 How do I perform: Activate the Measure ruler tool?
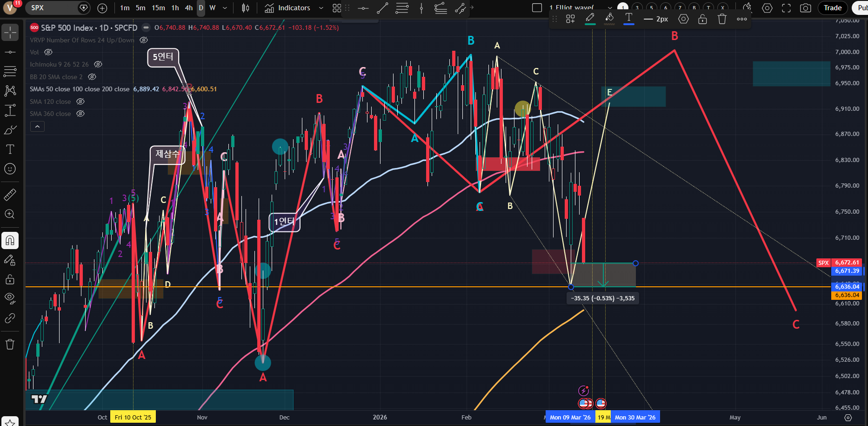click(10, 195)
